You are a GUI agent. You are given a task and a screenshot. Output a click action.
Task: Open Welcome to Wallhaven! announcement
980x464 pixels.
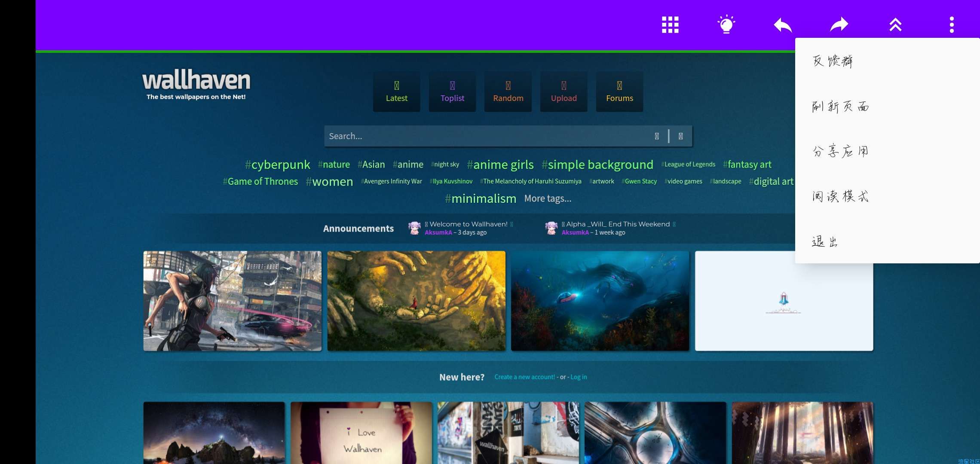click(x=469, y=224)
